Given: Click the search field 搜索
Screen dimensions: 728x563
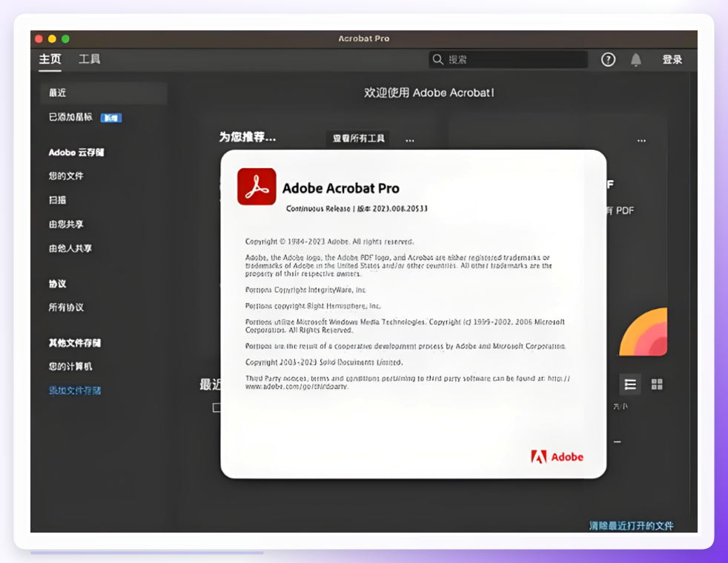Looking at the screenshot, I should click(x=509, y=59).
